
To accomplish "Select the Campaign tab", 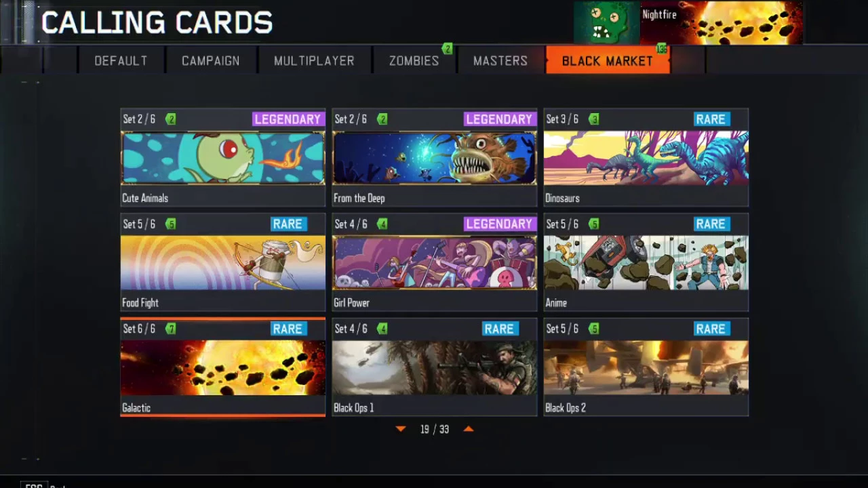I will point(211,61).
